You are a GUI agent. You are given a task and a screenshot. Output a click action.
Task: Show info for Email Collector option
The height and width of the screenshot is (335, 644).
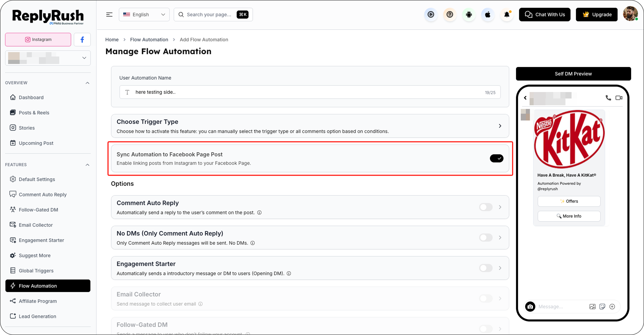(200, 304)
